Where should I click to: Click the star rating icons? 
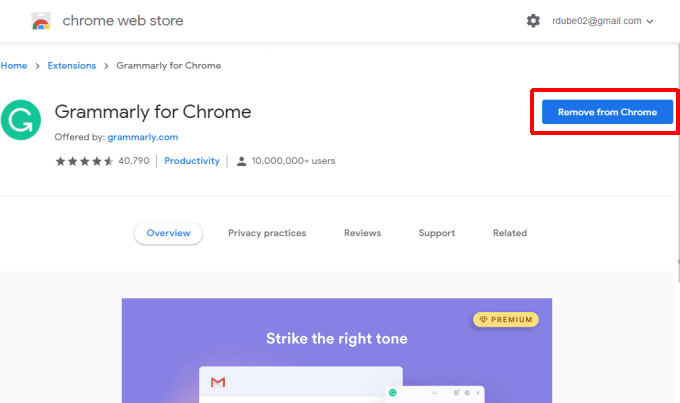click(x=84, y=161)
